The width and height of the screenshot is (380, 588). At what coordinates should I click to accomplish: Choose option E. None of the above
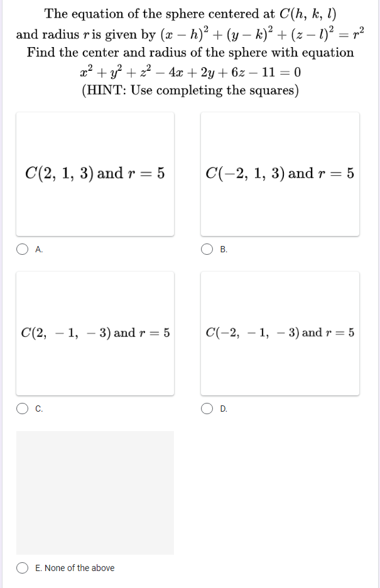click(22, 568)
